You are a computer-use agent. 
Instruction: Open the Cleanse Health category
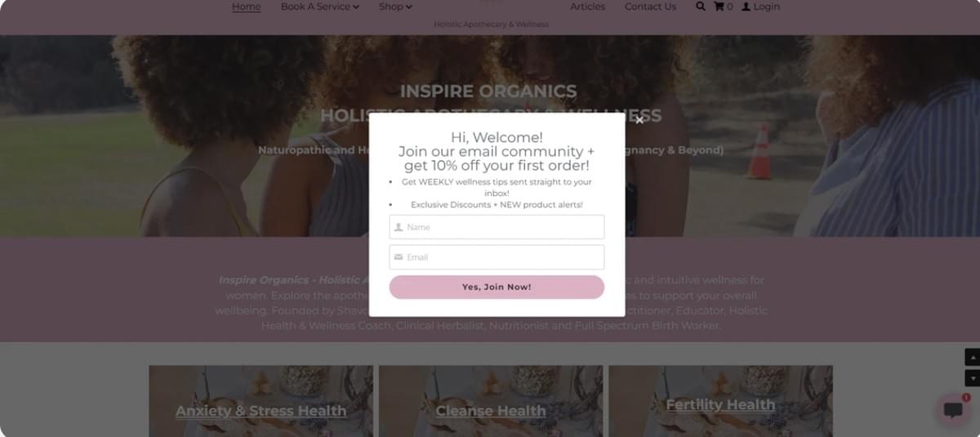point(491,411)
